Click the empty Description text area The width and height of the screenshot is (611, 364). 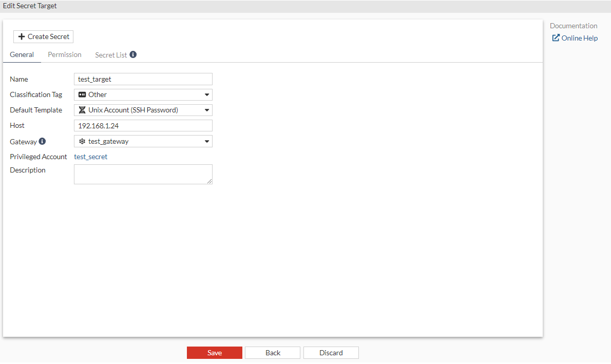(x=143, y=174)
